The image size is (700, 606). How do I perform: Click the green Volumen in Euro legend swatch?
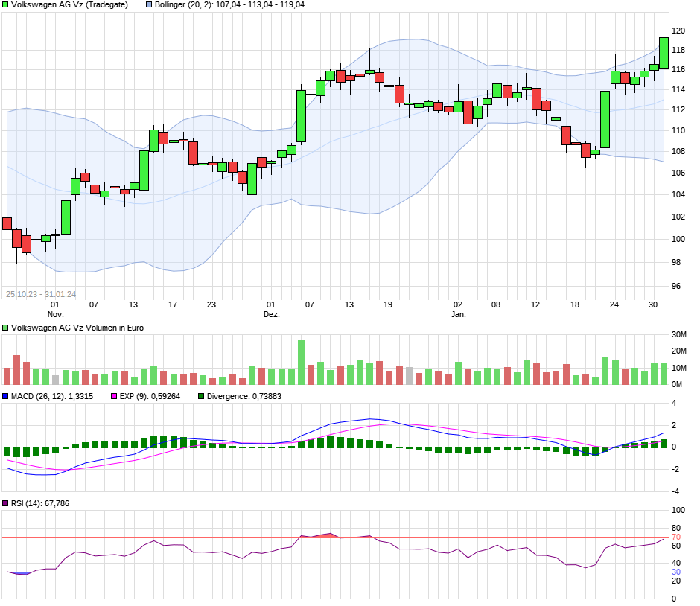click(x=5, y=328)
